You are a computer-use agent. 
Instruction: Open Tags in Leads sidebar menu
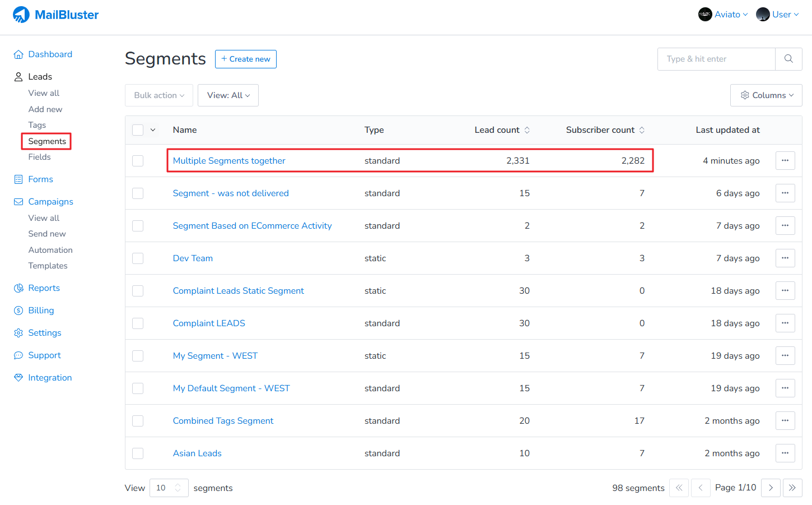click(x=37, y=125)
